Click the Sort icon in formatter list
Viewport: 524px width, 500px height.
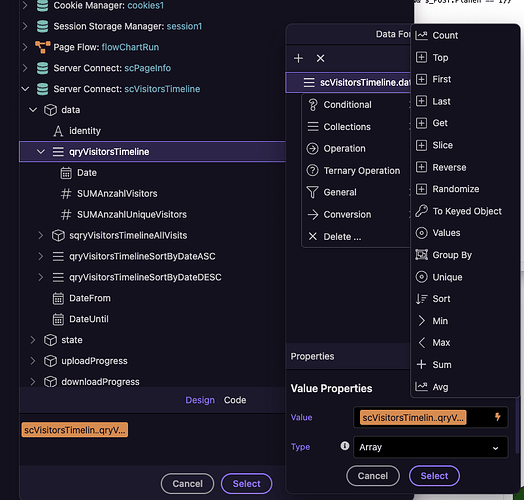(421, 298)
